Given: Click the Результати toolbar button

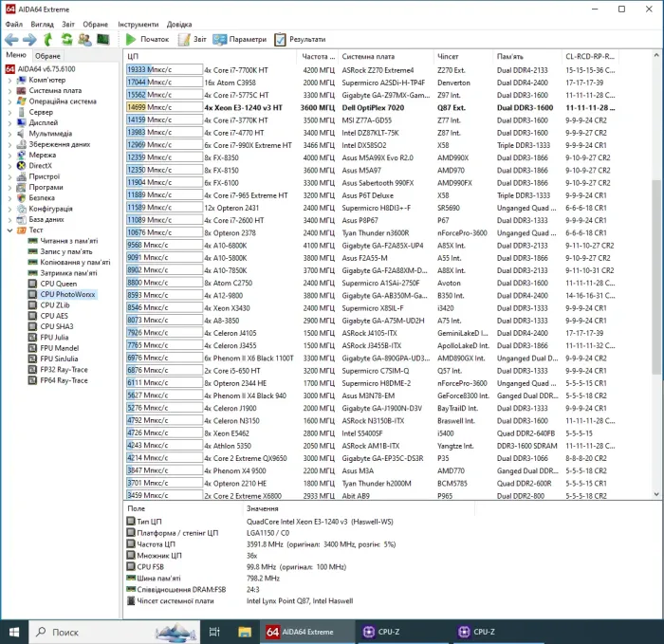Looking at the screenshot, I should coord(300,40).
